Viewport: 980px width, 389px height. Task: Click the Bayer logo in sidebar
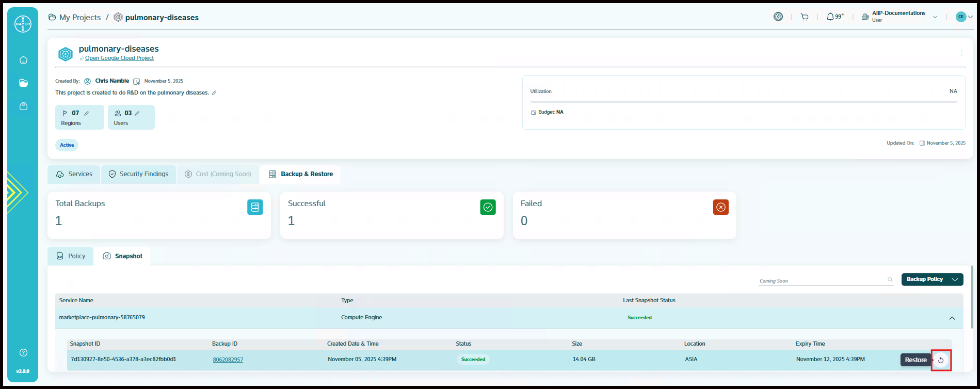(x=23, y=24)
